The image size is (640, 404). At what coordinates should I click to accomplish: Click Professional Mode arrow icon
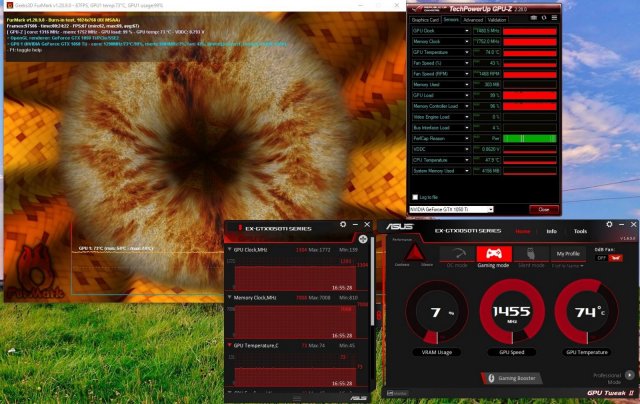(x=629, y=375)
